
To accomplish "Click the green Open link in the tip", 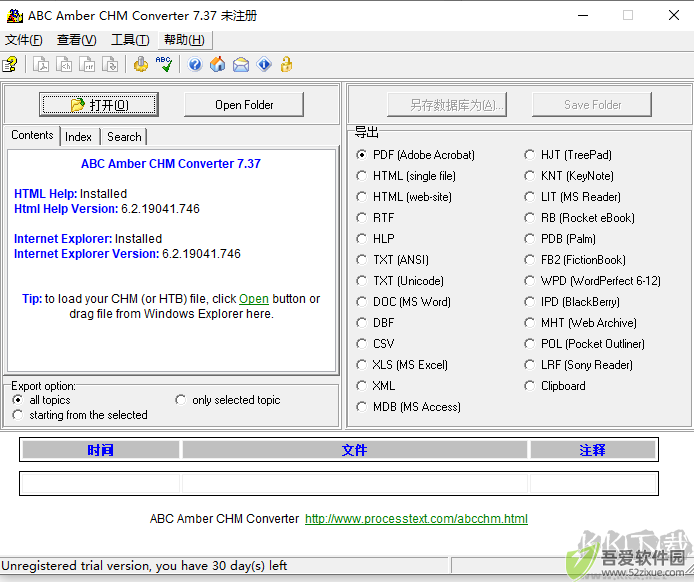I will tap(254, 299).
